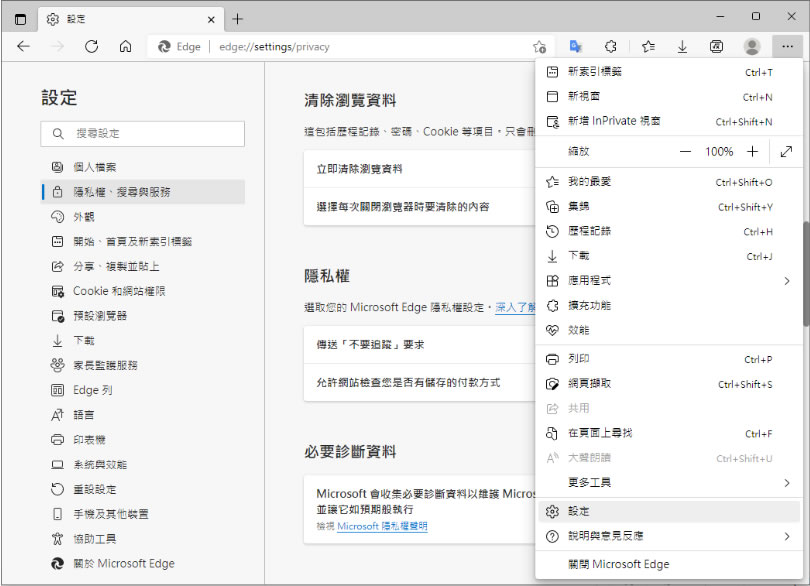Open 開始、首頁及新索引標籤 section
This screenshot has width=810, height=586.
click(143, 241)
